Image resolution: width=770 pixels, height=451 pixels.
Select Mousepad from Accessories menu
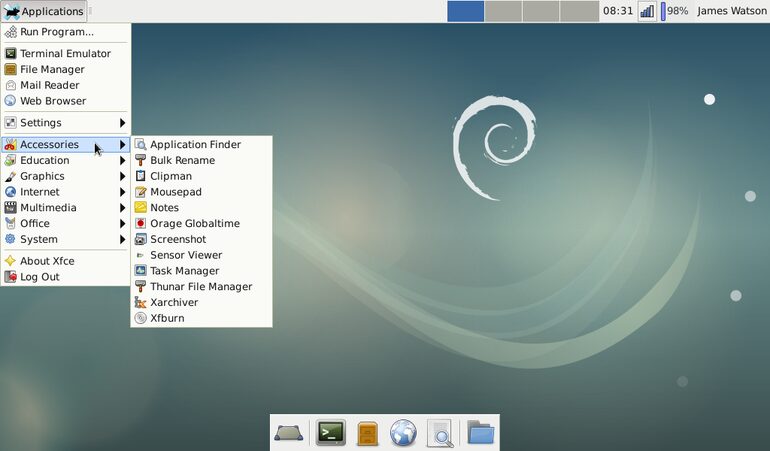201,192
